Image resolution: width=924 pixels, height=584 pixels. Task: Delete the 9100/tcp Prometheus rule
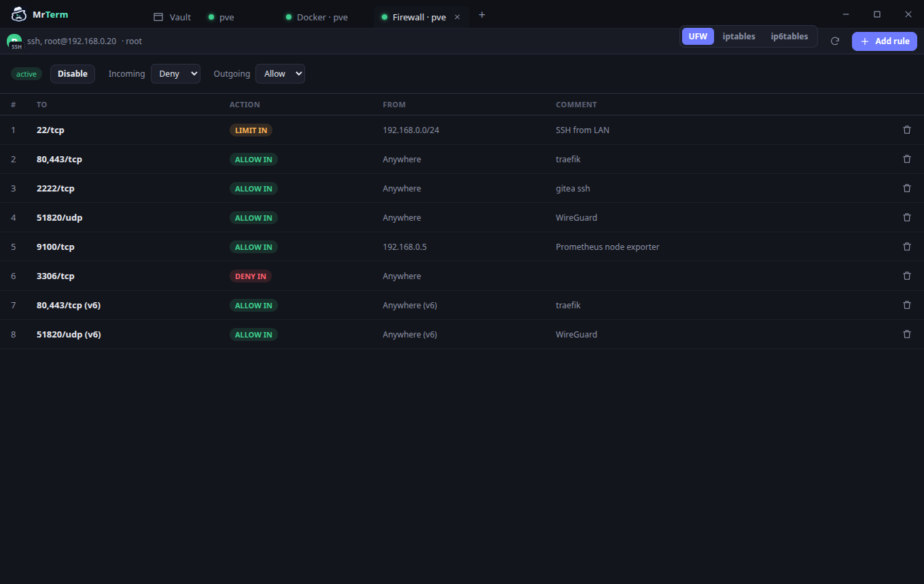point(907,247)
